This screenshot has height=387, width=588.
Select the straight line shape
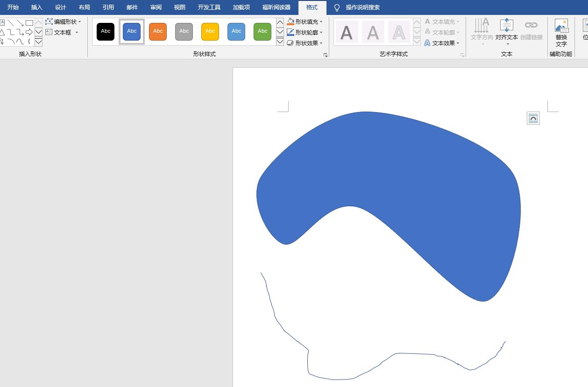point(11,23)
